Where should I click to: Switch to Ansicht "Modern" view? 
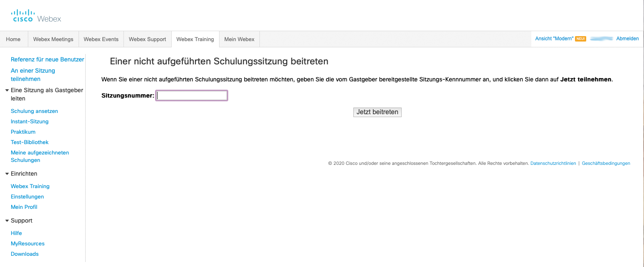[554, 39]
